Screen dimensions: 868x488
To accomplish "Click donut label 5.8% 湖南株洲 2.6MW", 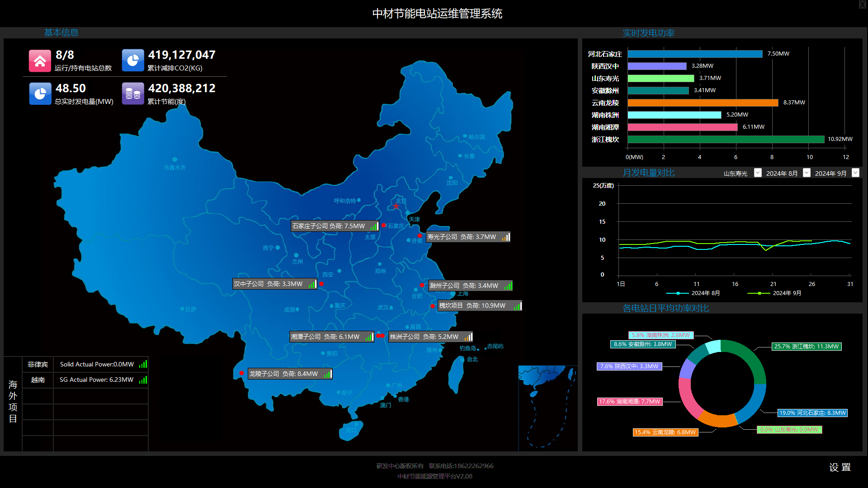I will click(661, 335).
